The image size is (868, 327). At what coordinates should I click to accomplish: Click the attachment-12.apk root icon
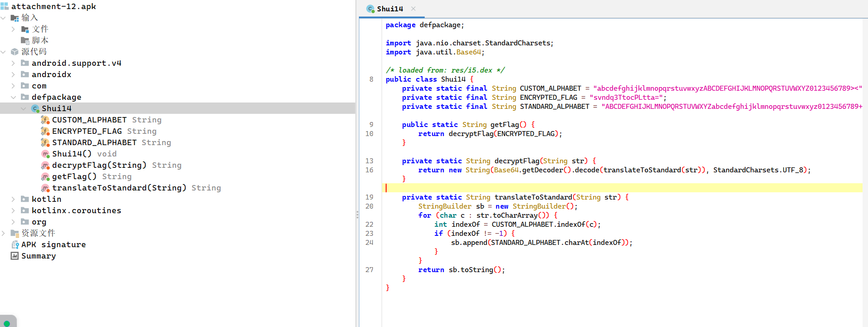[x=5, y=6]
